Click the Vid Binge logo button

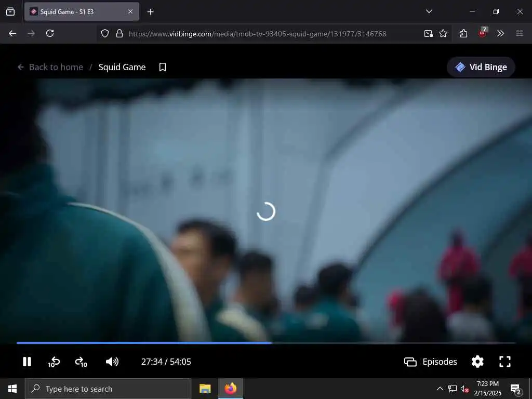481,67
